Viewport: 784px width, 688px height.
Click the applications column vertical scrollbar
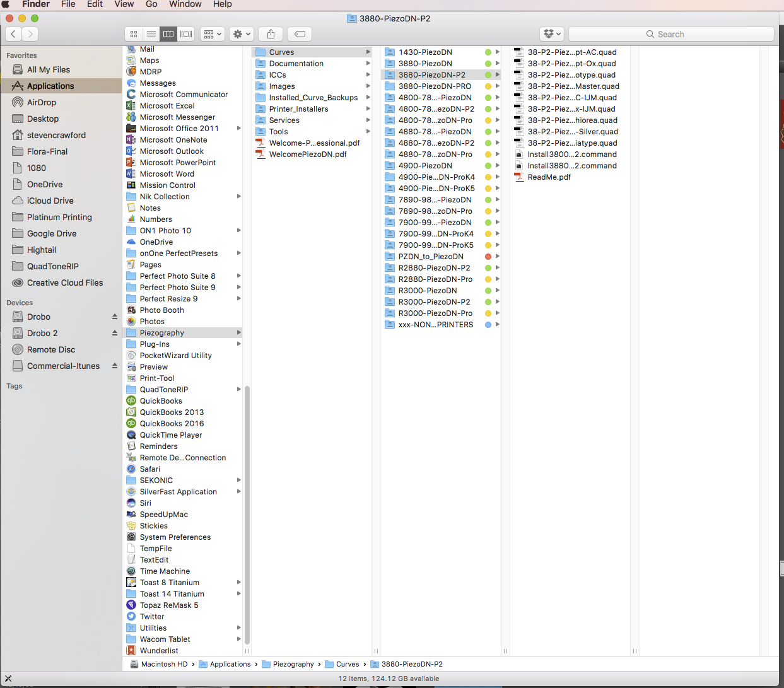click(x=247, y=514)
